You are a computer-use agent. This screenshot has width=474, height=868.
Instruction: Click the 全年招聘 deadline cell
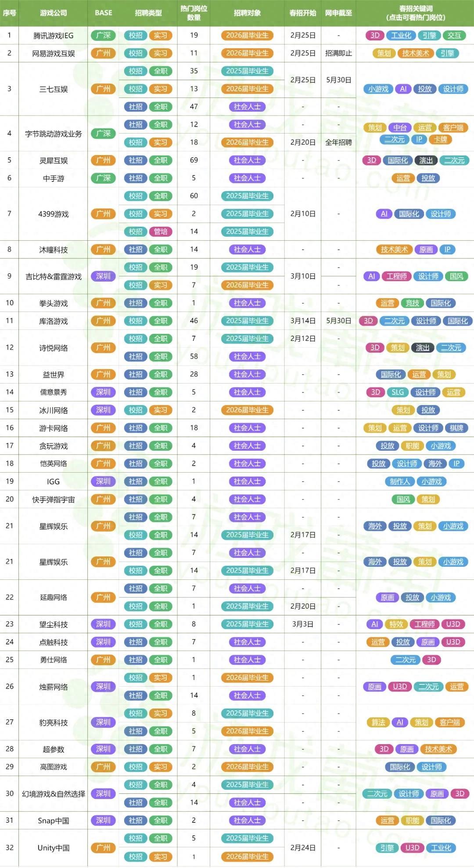[x=338, y=142]
